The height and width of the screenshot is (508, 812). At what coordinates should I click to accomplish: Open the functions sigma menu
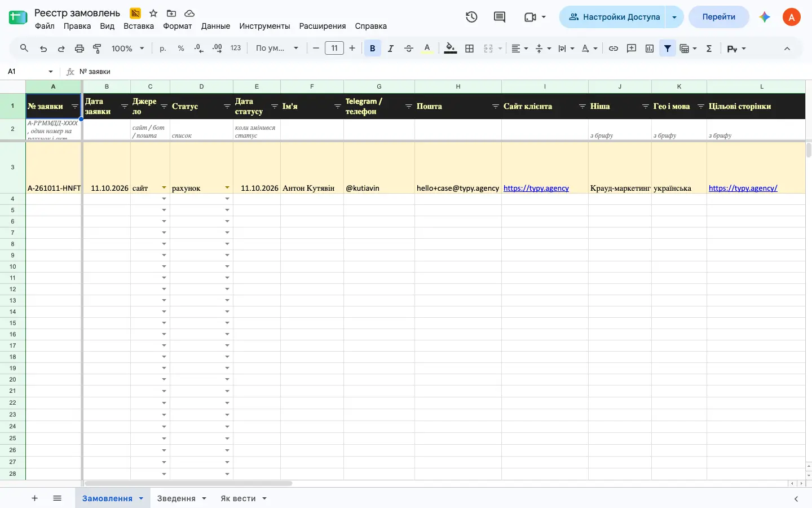(709, 49)
